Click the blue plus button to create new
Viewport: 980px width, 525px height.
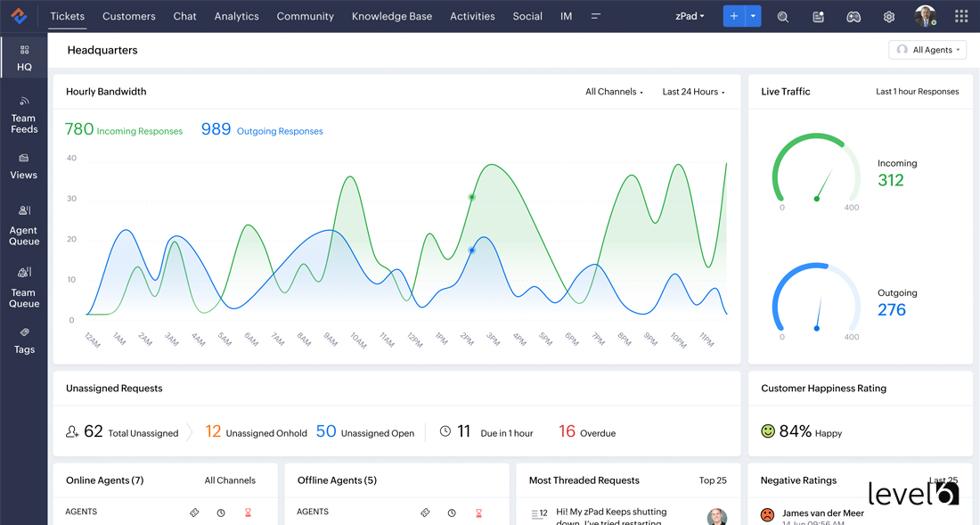click(x=732, y=15)
